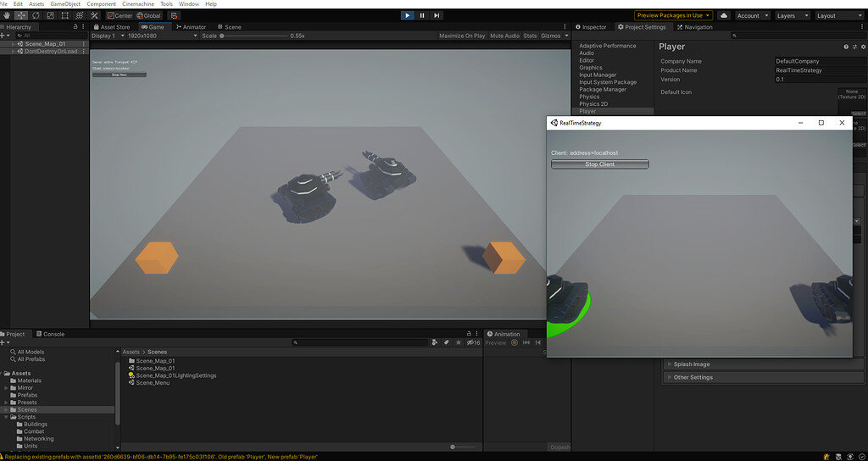Select Scene_Menu asset in Project

152,383
